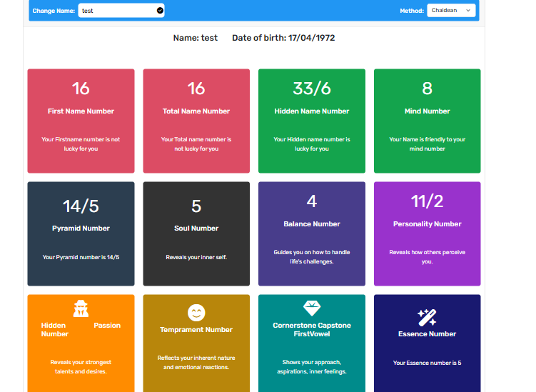This screenshot has height=392, width=536.
Task: Click the spy icon on Hidden Passion card
Action: click(81, 308)
